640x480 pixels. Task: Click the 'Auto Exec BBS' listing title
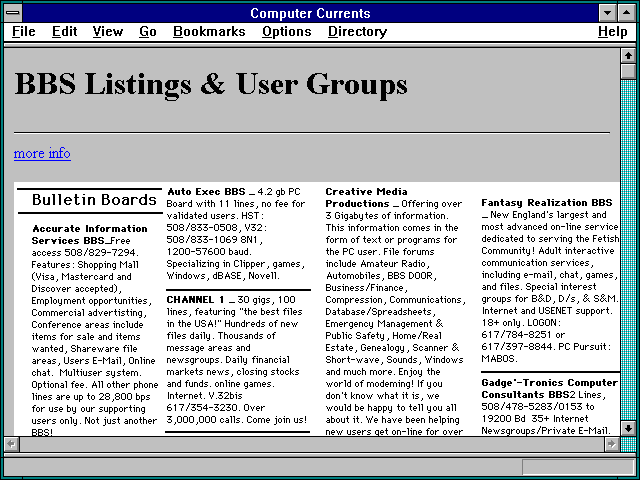[x=206, y=191]
